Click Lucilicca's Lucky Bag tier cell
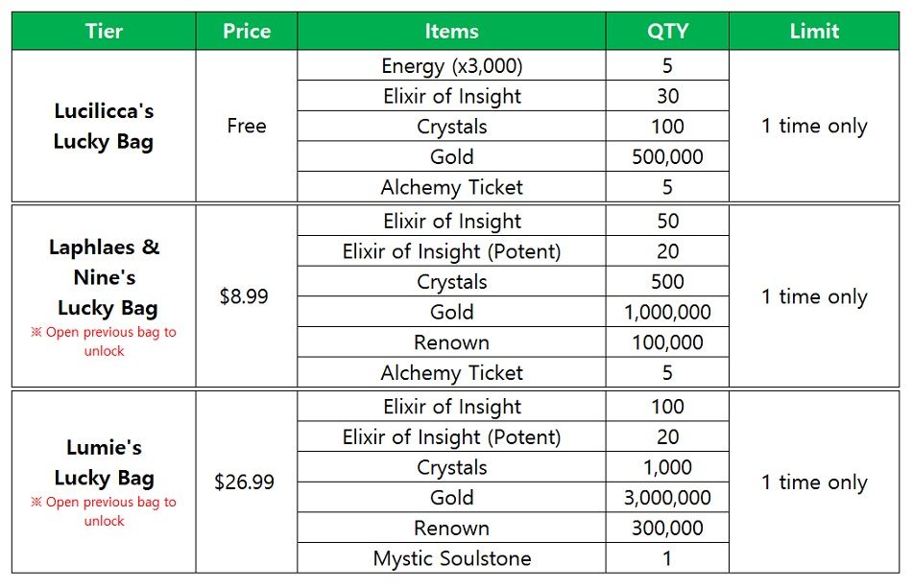 point(104,126)
